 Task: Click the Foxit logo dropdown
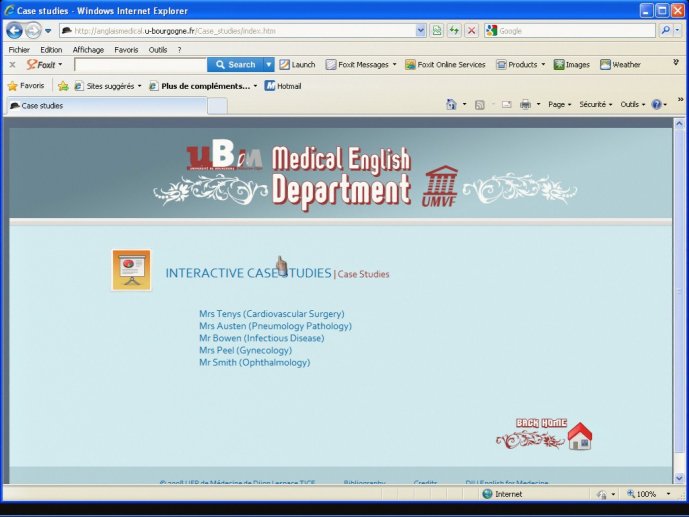click(44, 65)
